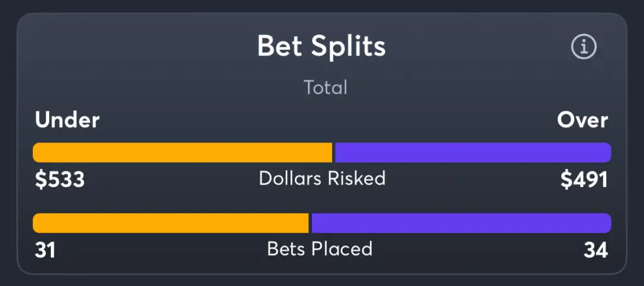644x286 pixels.
Task: Click the $491 over dollar amount
Action: point(584,180)
